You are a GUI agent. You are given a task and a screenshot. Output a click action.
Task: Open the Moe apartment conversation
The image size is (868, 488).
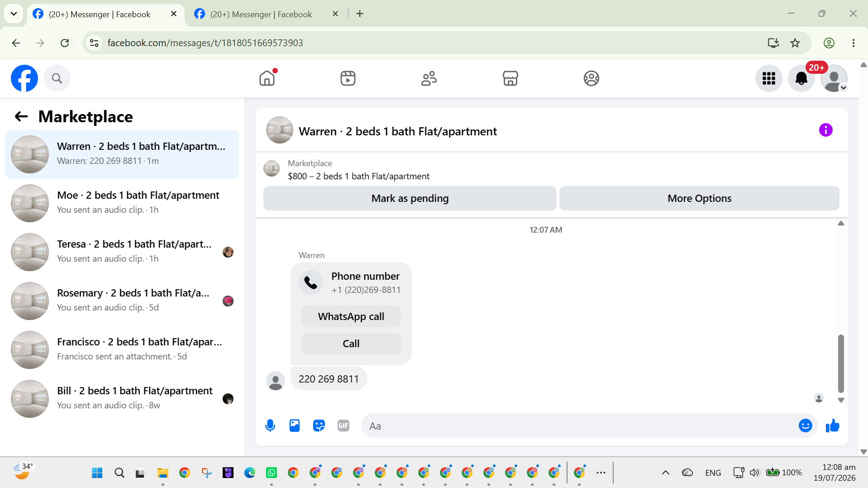click(x=122, y=203)
